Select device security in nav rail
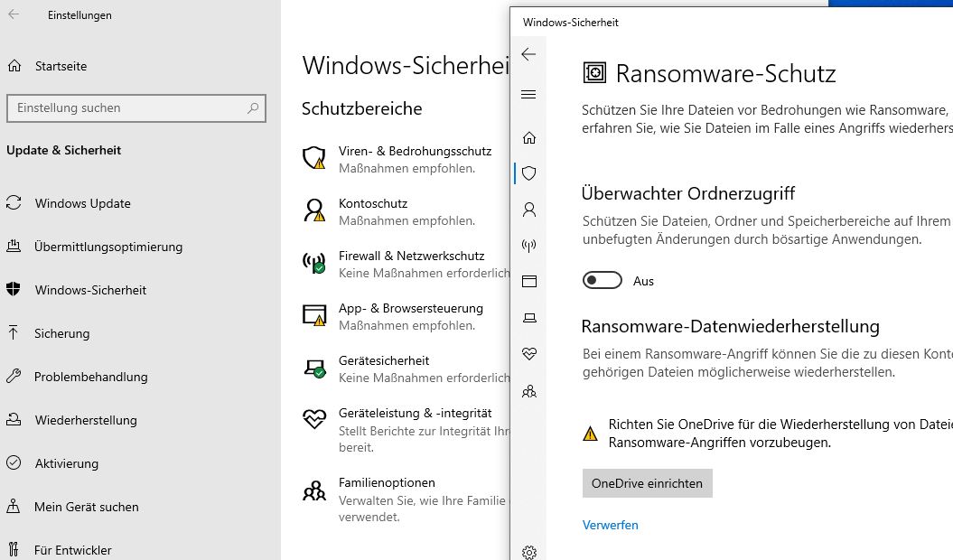This screenshot has height=560, width=953. [x=529, y=317]
